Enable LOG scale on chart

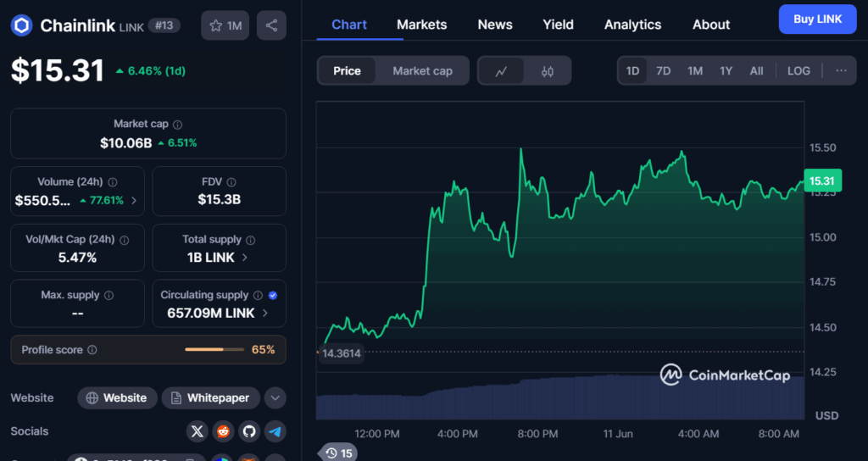coord(798,71)
